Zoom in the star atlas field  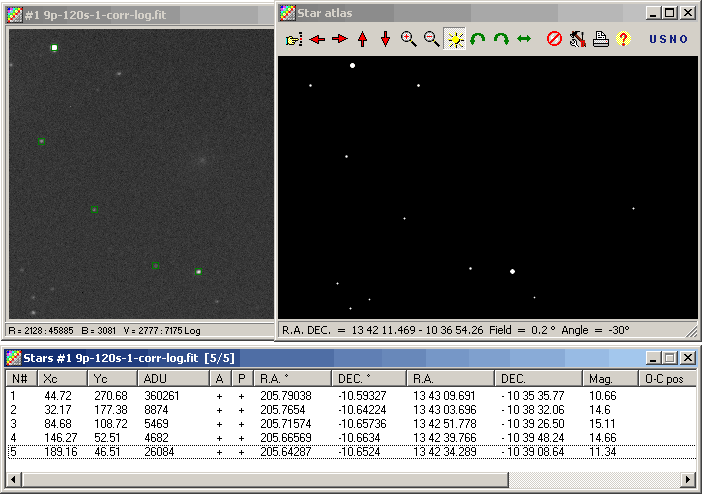pos(408,39)
